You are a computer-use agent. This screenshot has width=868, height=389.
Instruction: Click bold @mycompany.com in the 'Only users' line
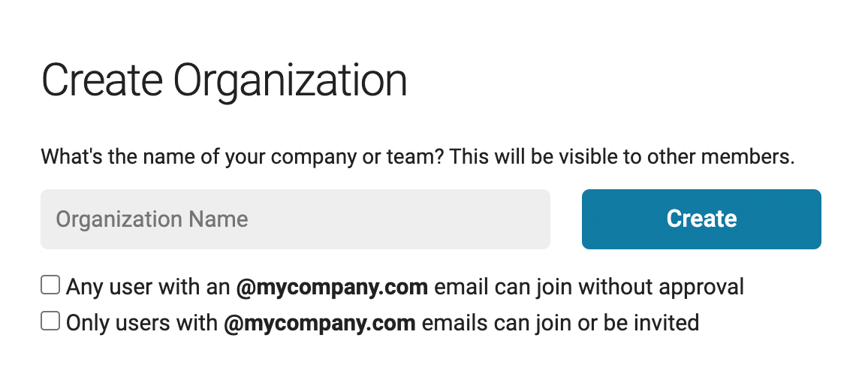click(320, 323)
